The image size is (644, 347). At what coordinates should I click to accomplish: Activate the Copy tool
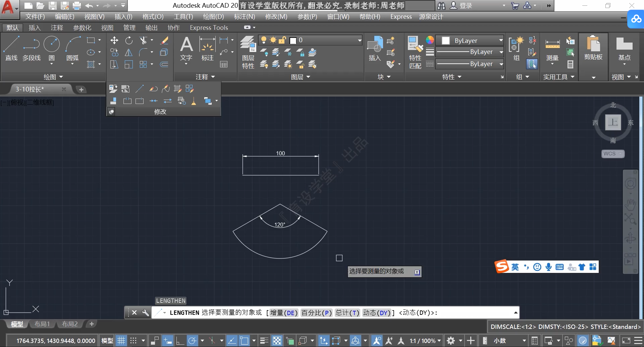point(114,52)
